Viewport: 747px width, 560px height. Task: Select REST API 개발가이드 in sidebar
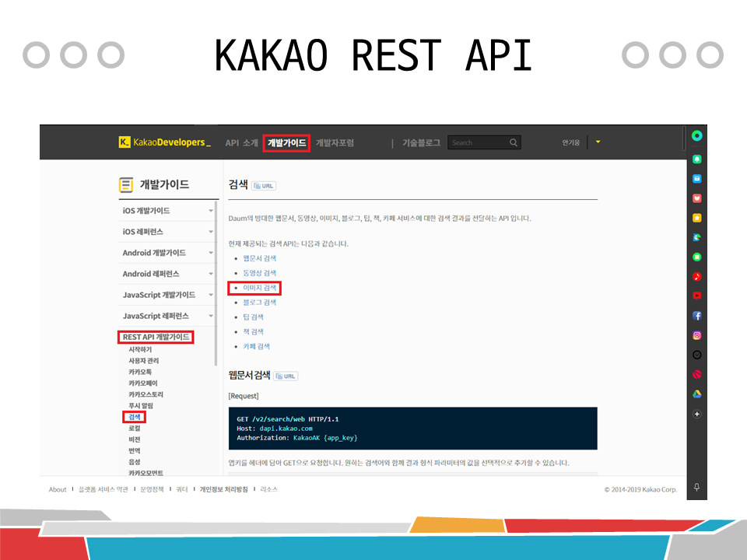156,337
